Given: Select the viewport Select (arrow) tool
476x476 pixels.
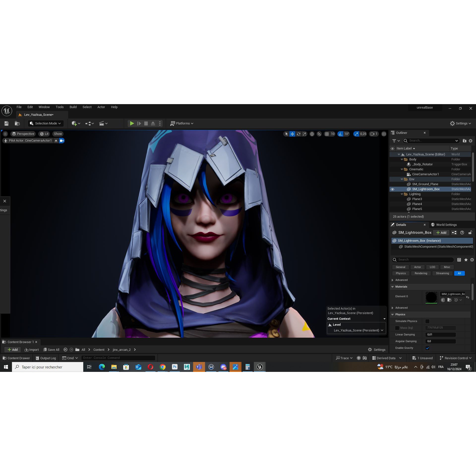Looking at the screenshot, I should [x=286, y=134].
